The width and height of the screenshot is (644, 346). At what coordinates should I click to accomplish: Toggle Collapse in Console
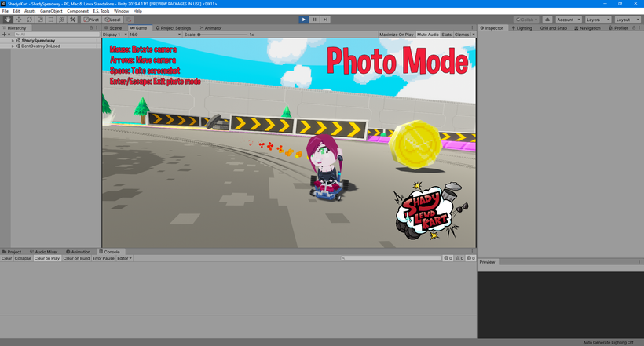(x=23, y=258)
